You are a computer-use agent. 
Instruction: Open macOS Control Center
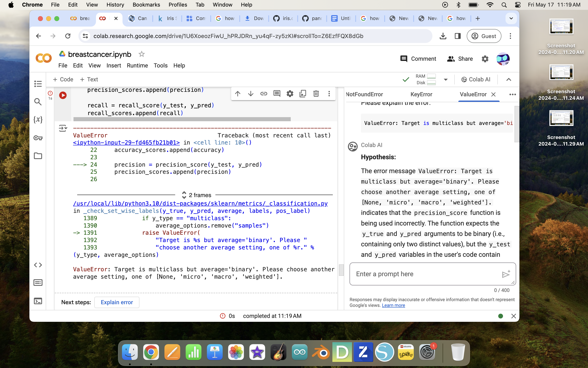pyautogui.click(x=518, y=5)
